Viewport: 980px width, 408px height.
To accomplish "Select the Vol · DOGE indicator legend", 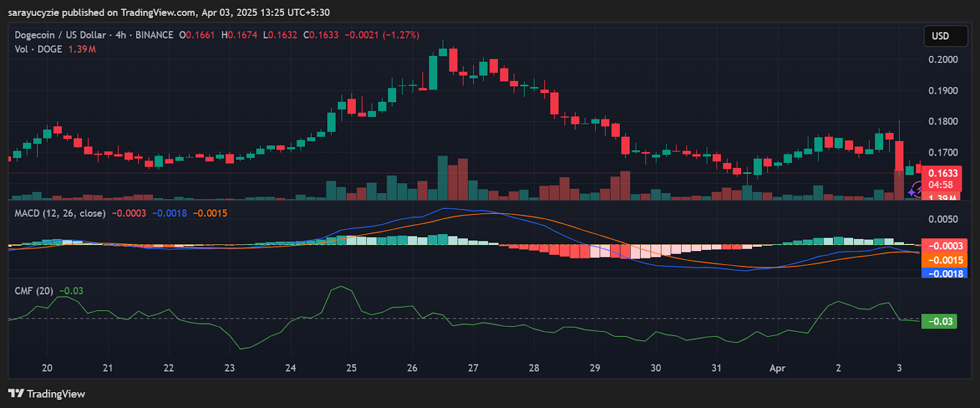I will (x=38, y=49).
